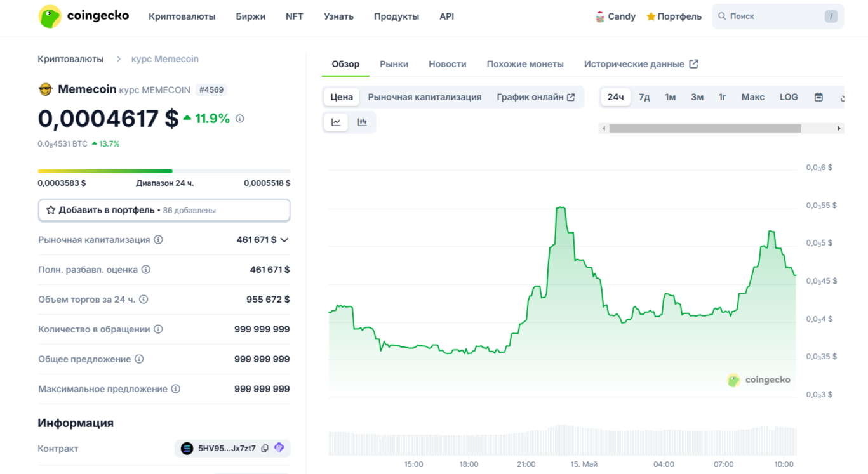Image resolution: width=868 pixels, height=474 pixels.
Task: Click the search magnifier icon
Action: 722,16
